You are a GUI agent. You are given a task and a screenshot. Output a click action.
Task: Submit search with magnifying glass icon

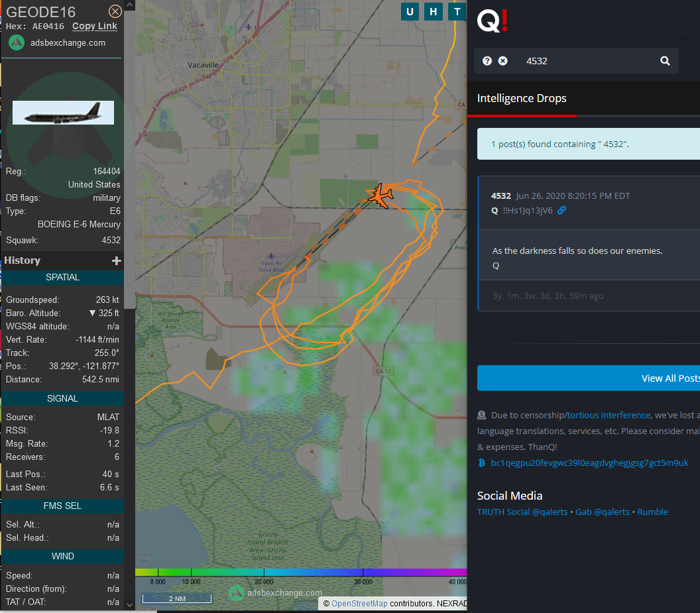(665, 61)
